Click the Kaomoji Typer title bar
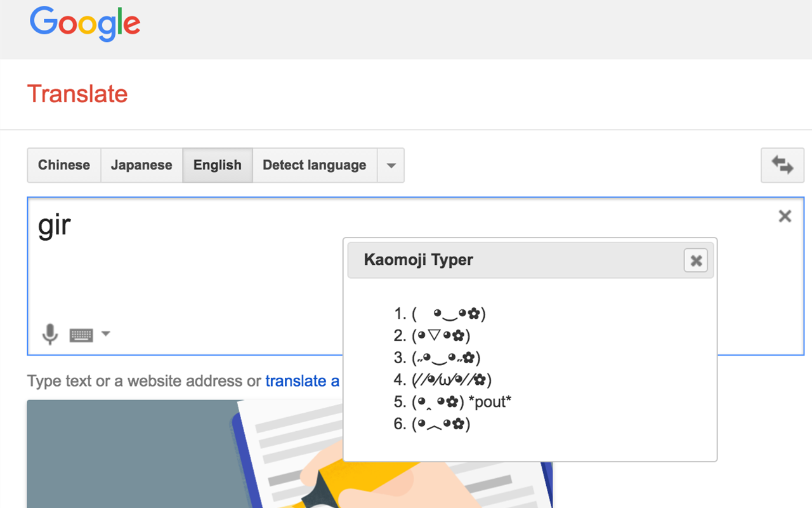 click(530, 260)
